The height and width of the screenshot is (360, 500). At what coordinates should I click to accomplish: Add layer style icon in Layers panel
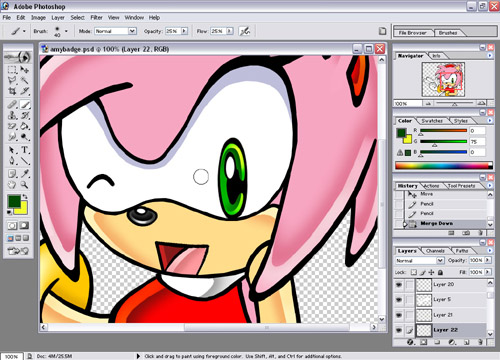click(x=410, y=342)
